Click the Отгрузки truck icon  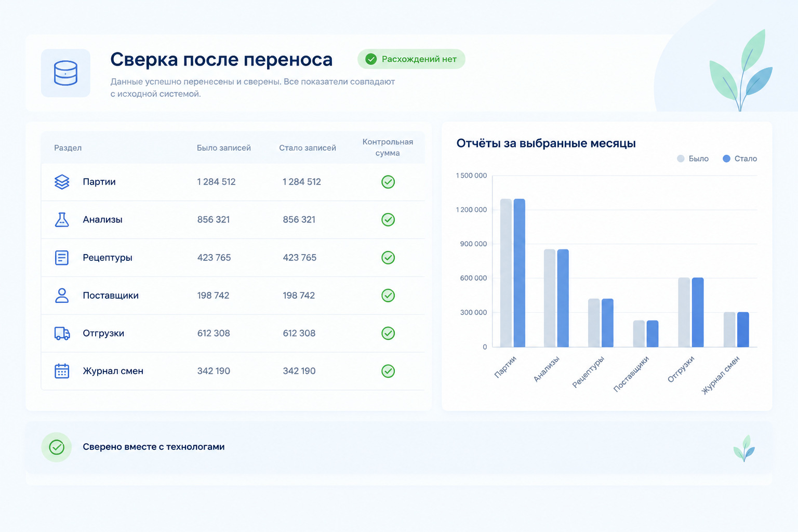62,334
